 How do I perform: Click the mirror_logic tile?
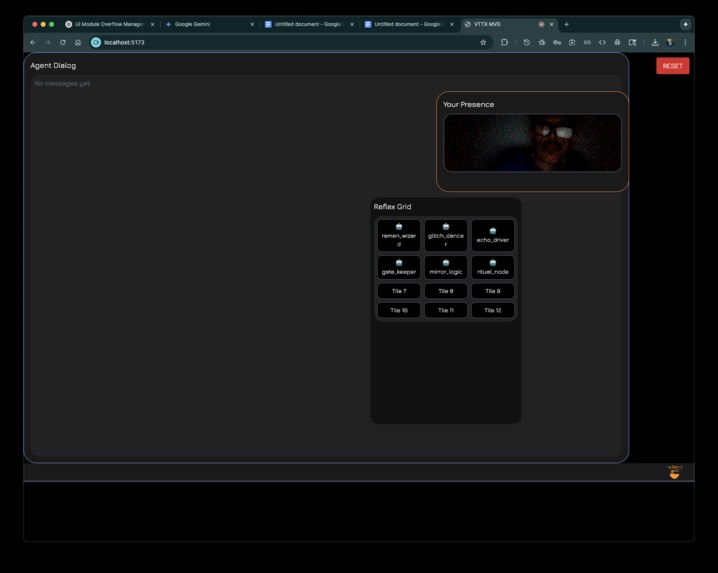point(446,267)
